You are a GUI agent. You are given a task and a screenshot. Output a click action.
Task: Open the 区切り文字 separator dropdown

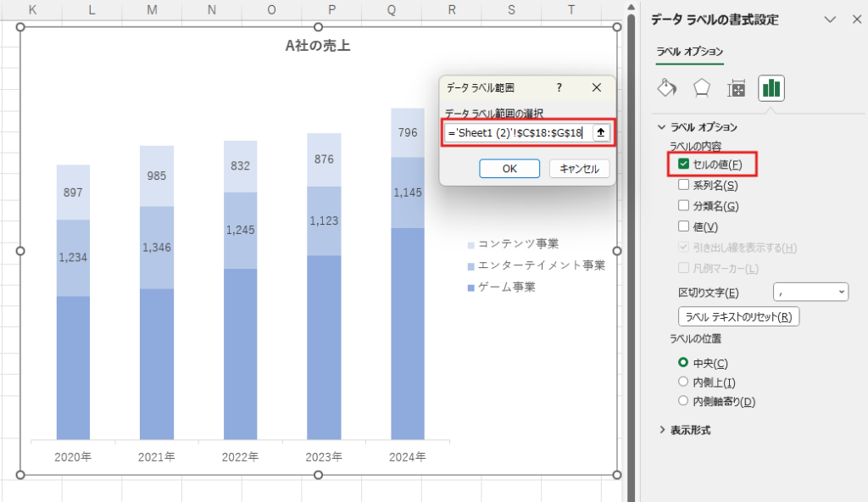pyautogui.click(x=810, y=292)
